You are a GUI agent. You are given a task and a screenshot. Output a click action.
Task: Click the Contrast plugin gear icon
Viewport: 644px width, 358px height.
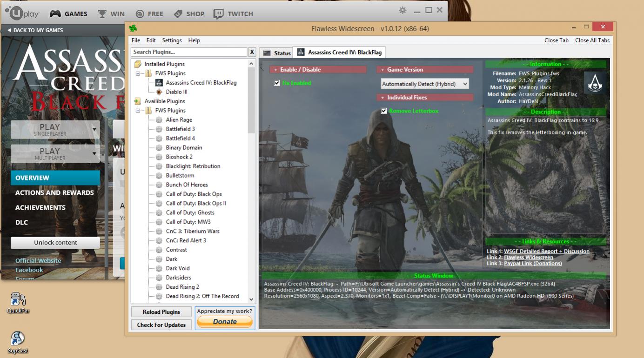click(x=159, y=250)
